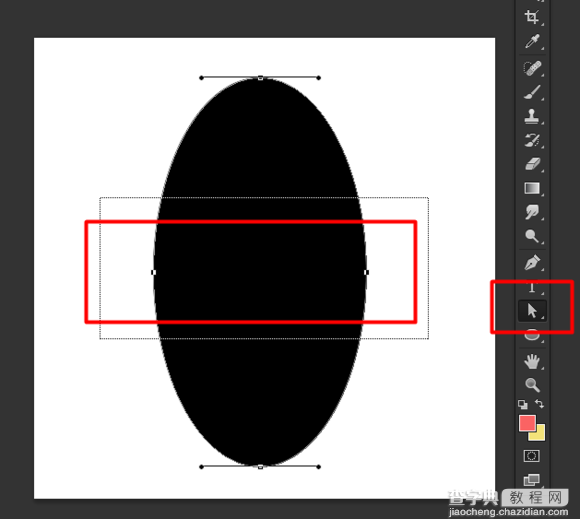This screenshot has height=519, width=580.
Task: Select the Eraser tool
Action: coord(532,164)
